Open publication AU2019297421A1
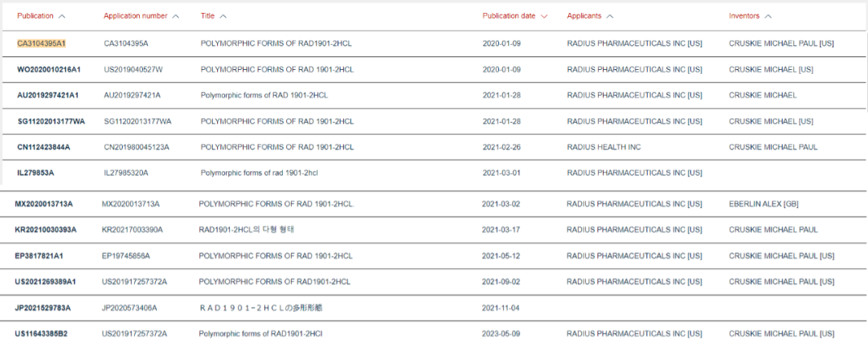The image size is (868, 346). [x=47, y=95]
